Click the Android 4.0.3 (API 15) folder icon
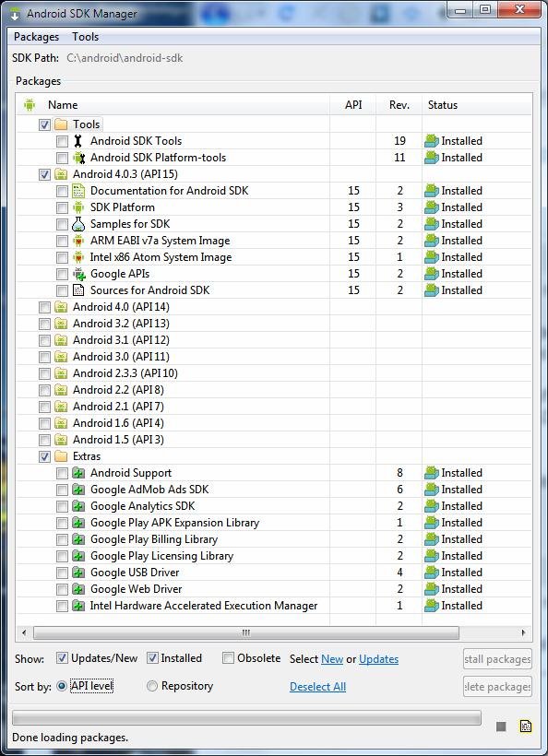 tap(61, 174)
